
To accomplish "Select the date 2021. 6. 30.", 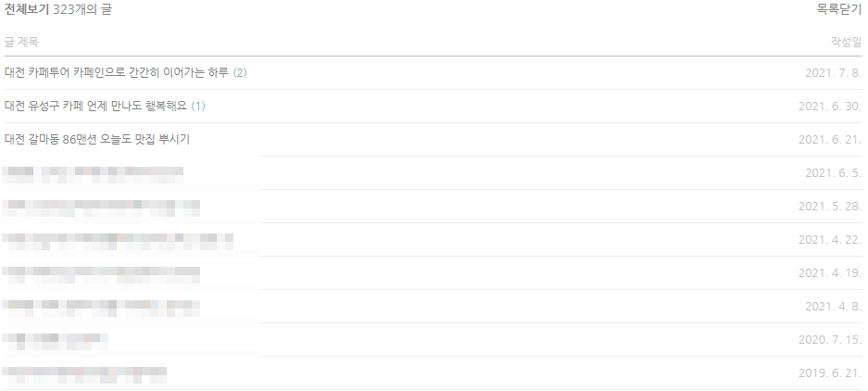I will pyautogui.click(x=830, y=106).
